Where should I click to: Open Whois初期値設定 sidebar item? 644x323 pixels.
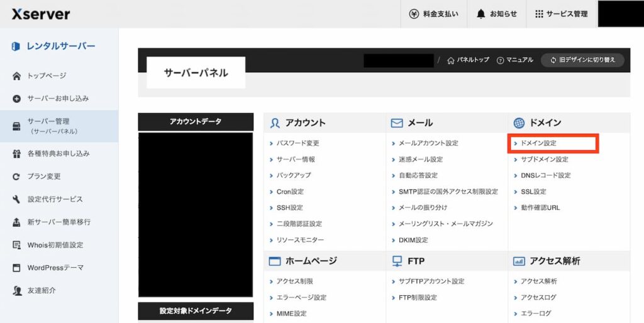click(55, 245)
